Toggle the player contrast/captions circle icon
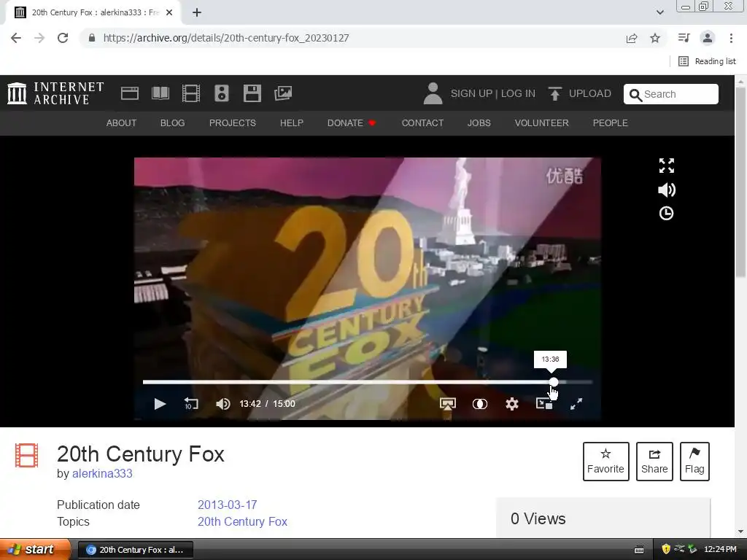This screenshot has width=747, height=560. coord(480,404)
